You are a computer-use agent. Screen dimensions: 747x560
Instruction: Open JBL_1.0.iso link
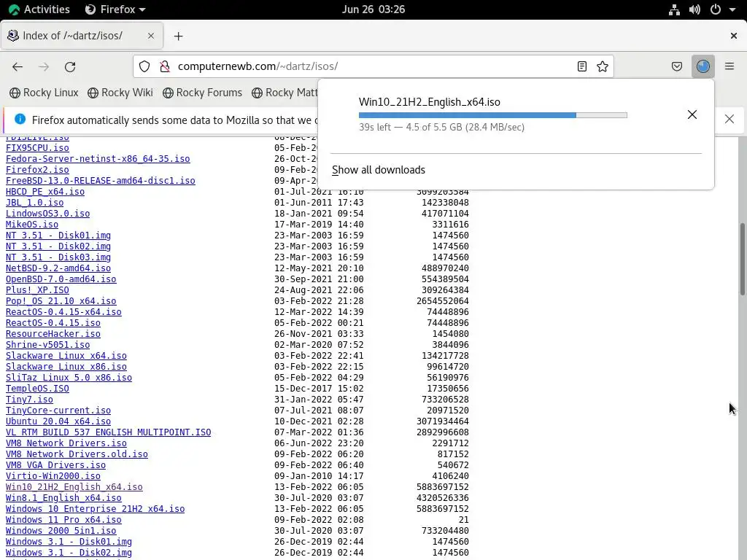click(x=34, y=203)
